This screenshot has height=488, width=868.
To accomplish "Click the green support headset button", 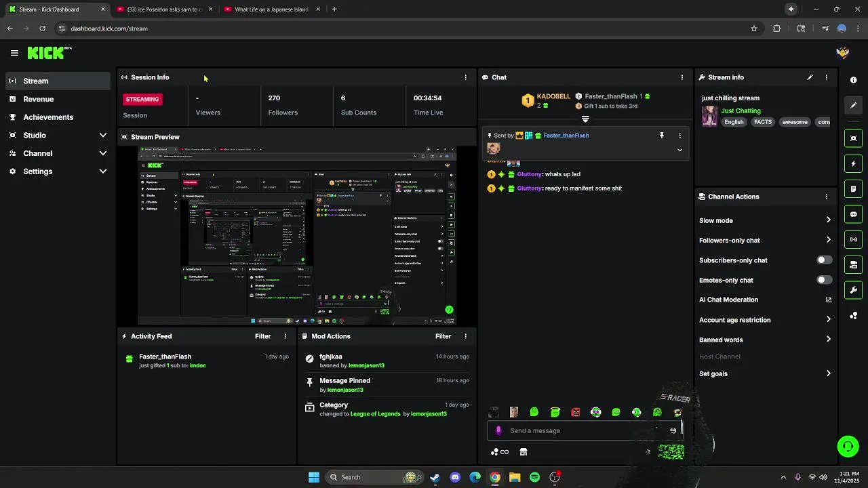I will coord(848,446).
